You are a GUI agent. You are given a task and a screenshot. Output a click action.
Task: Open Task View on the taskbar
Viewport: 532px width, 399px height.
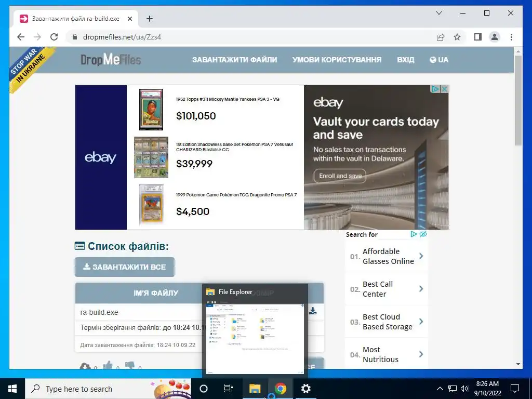pos(229,389)
